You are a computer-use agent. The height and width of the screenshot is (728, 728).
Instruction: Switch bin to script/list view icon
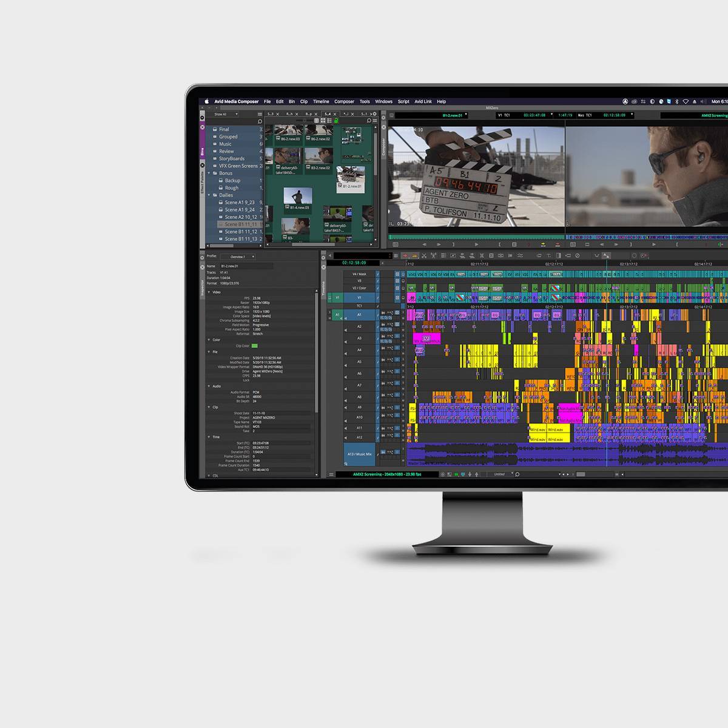coord(329,121)
